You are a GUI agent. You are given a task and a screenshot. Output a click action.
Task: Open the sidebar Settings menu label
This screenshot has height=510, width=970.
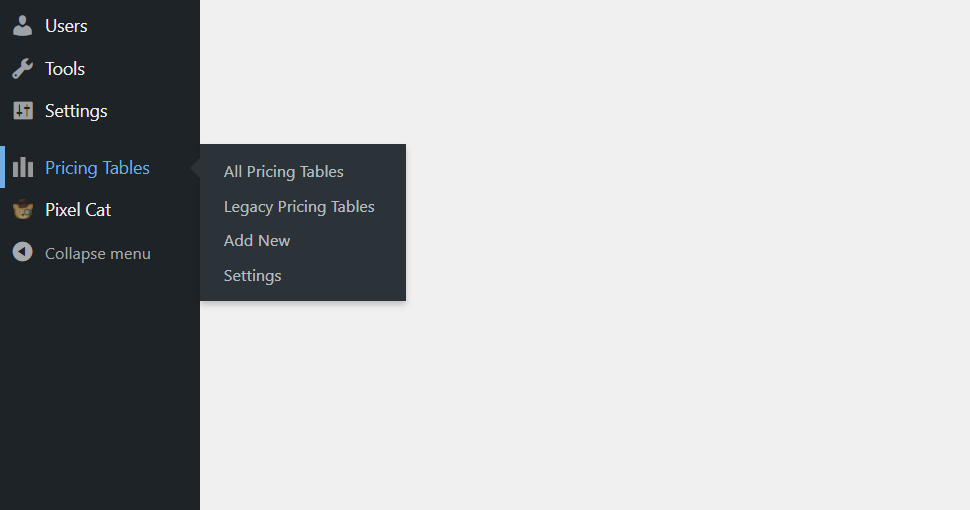click(x=76, y=111)
